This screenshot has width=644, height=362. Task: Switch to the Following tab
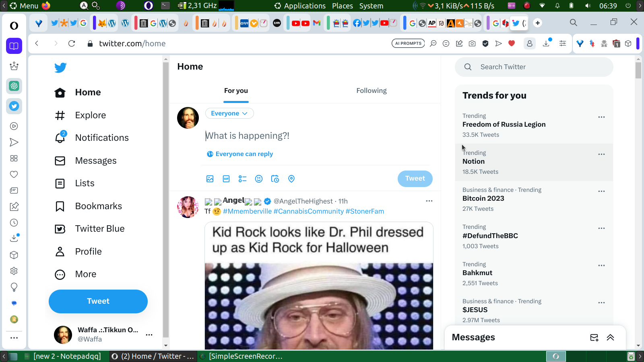(371, 91)
